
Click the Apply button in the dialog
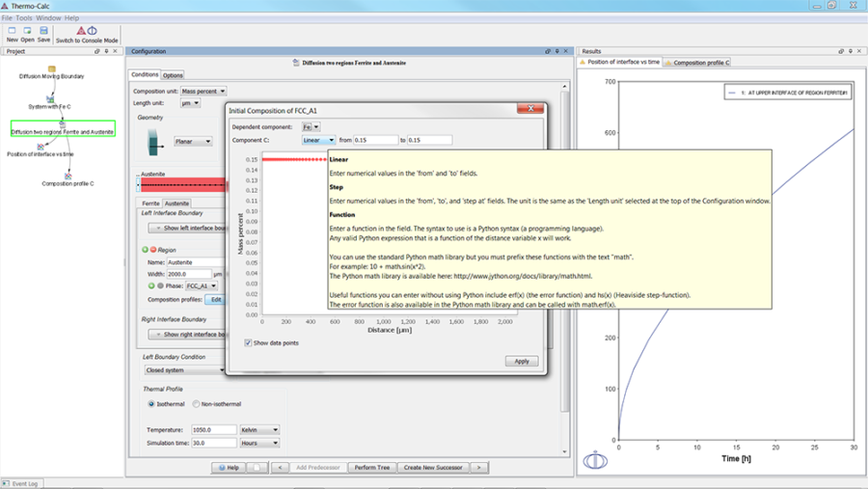tap(521, 361)
